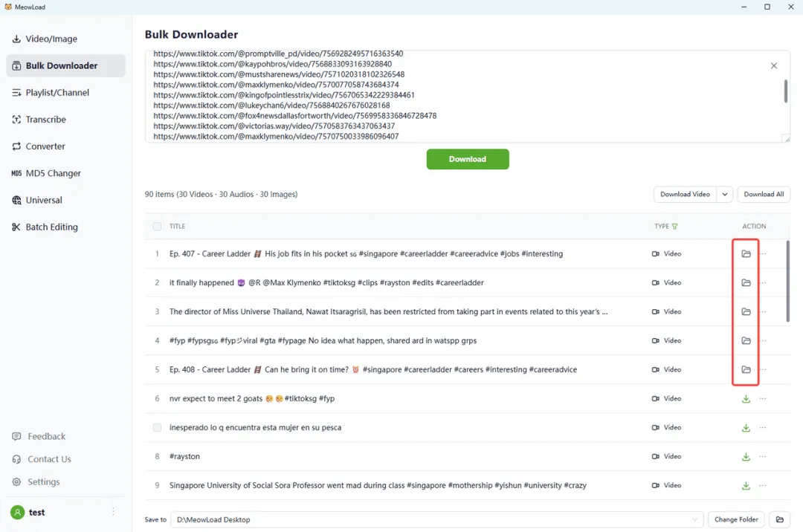The height and width of the screenshot is (532, 803).
Task: Clear the URL list with the X icon
Action: (774, 65)
